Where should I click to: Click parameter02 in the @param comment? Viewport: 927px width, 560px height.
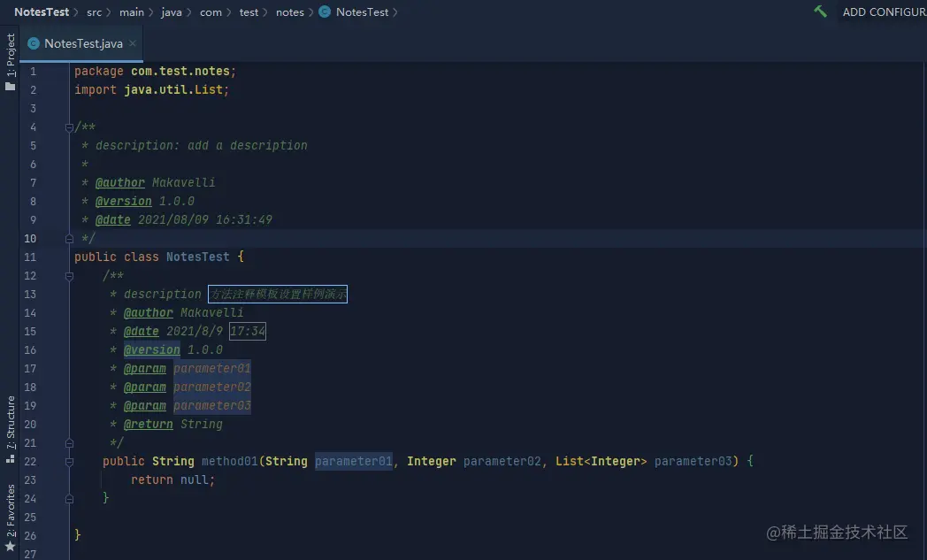pos(212,387)
